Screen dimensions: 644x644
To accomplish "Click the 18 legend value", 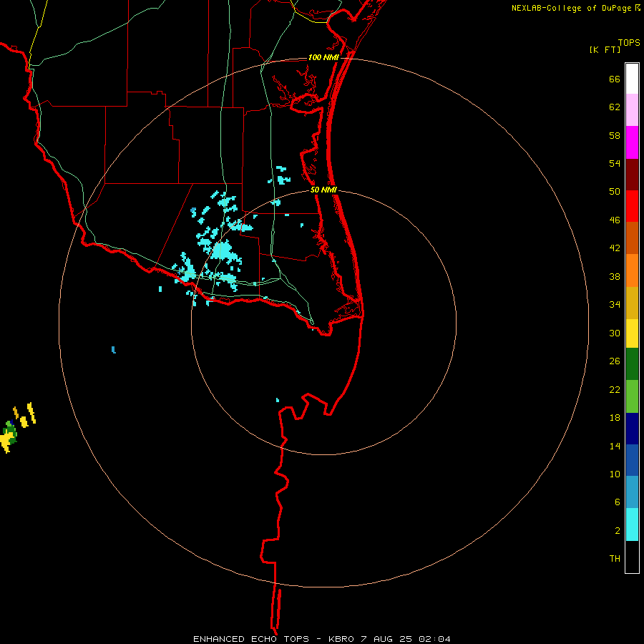I will pos(615,418).
